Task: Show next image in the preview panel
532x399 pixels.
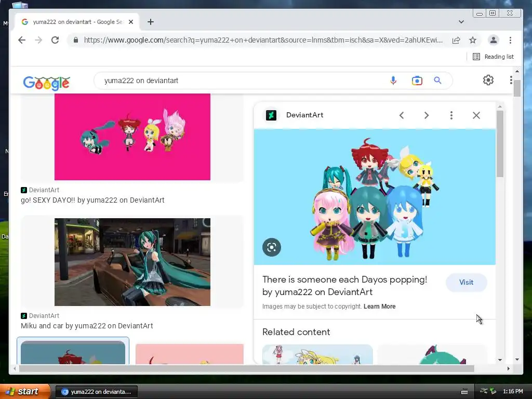Action: (x=427, y=115)
